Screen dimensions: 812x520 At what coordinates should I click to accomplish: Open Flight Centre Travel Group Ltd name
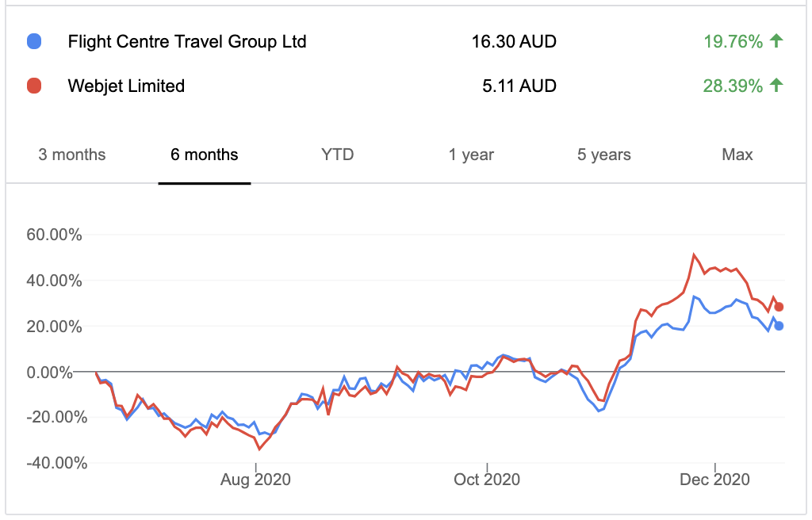coord(187,41)
